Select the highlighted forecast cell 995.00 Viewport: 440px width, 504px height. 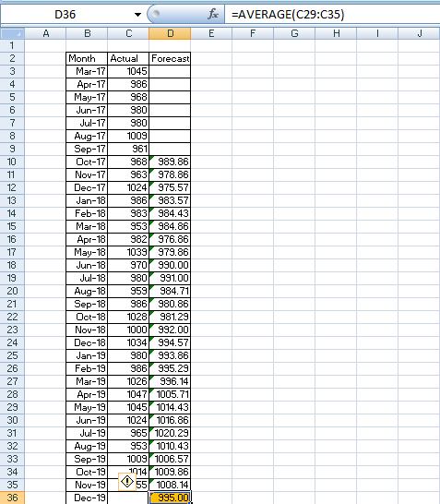(x=170, y=498)
